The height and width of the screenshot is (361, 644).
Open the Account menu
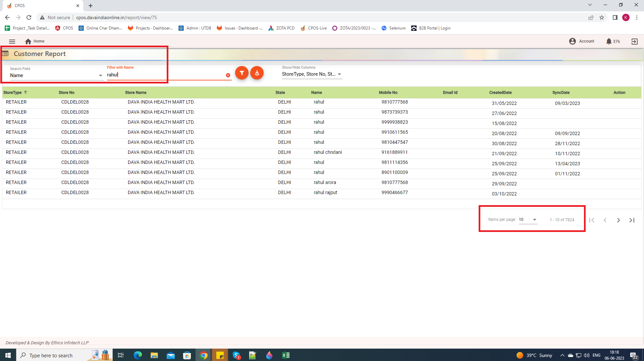tap(582, 41)
